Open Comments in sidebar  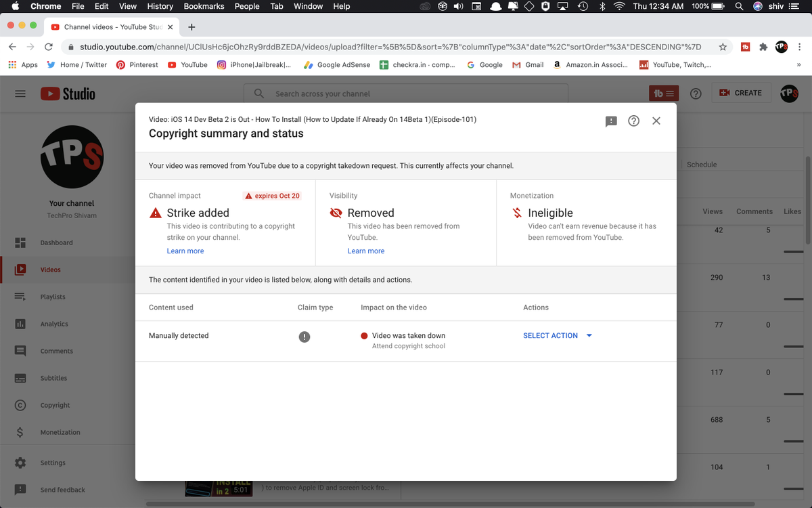click(x=68, y=351)
